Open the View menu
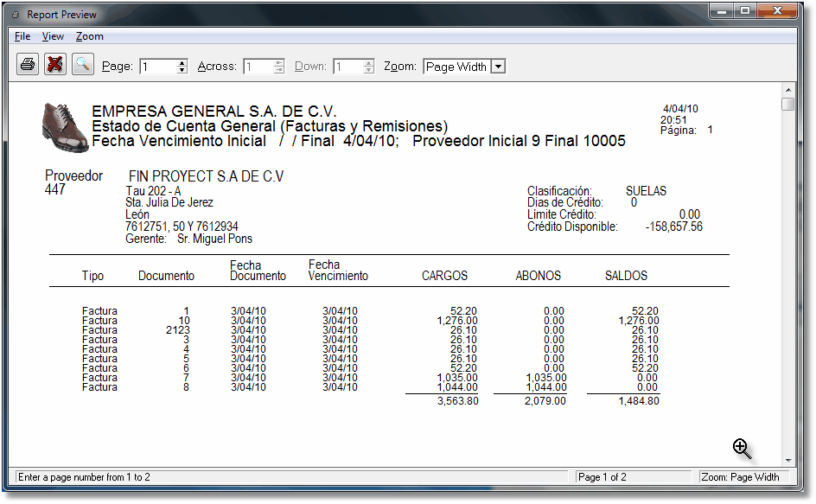This screenshot has height=504, width=816. (x=53, y=36)
